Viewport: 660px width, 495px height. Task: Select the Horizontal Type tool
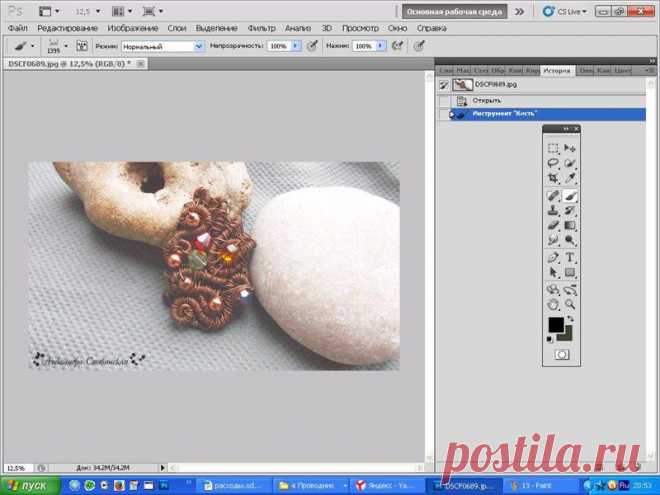570,258
